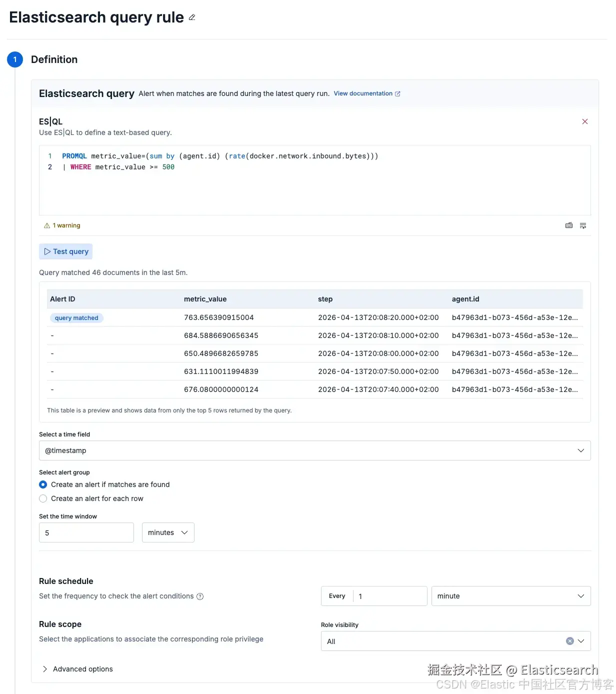Clear the Role visibility selection

tap(569, 641)
